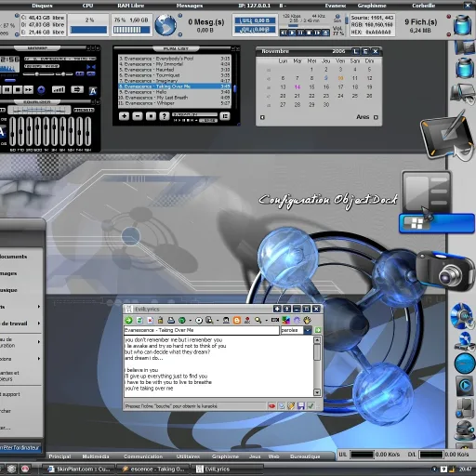
Task: Click the song title field in EvilLyrics
Action: [x=202, y=330]
